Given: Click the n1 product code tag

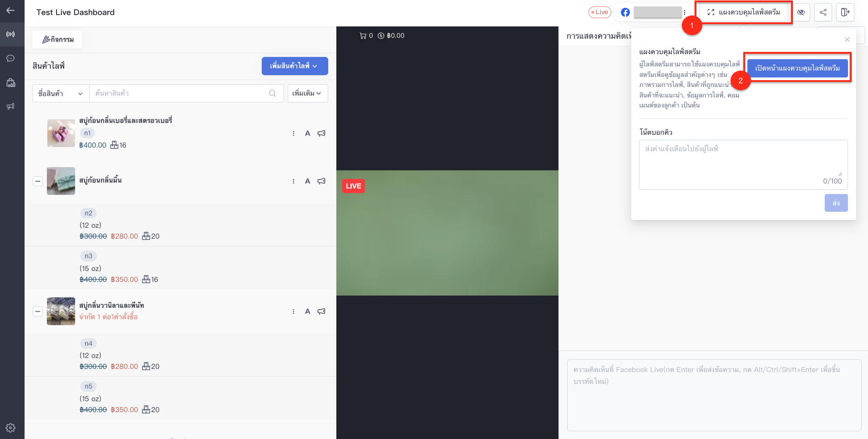Looking at the screenshot, I should click(x=87, y=133).
